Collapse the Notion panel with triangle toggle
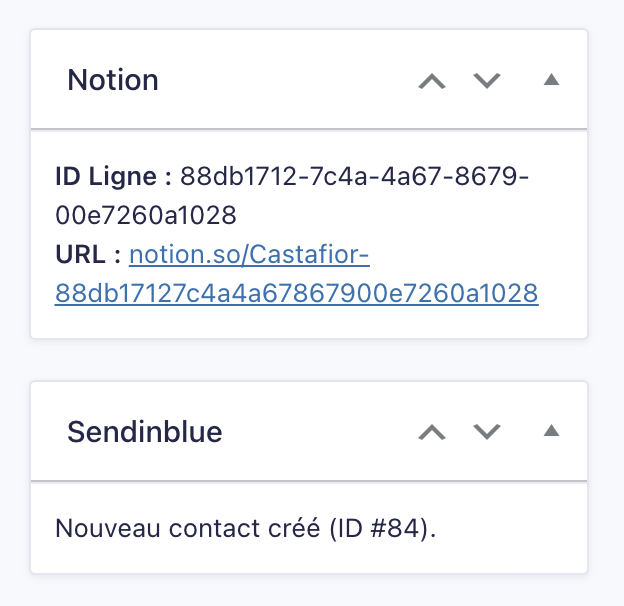 (550, 80)
